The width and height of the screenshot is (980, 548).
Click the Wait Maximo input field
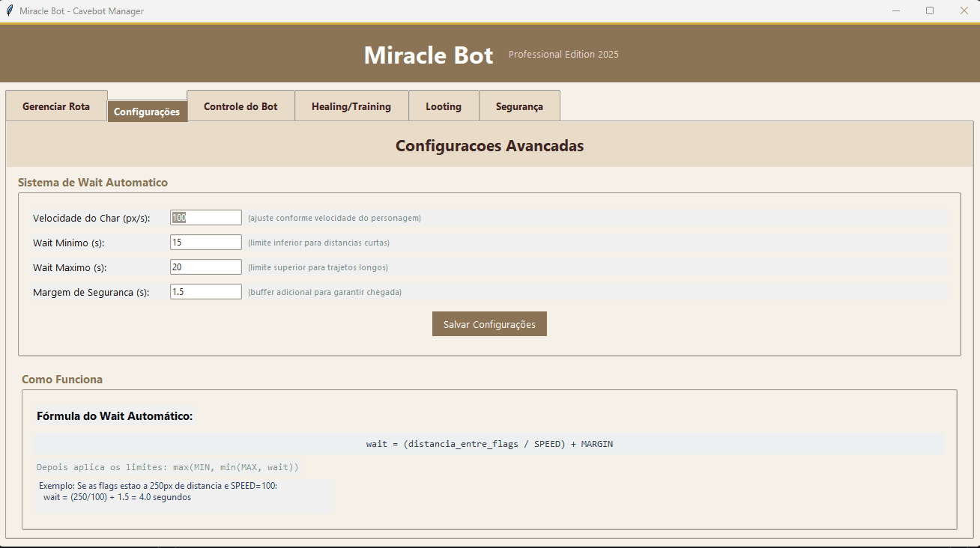205,267
